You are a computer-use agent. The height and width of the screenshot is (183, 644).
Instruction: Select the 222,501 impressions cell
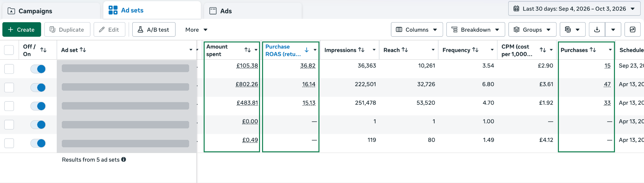(365, 84)
